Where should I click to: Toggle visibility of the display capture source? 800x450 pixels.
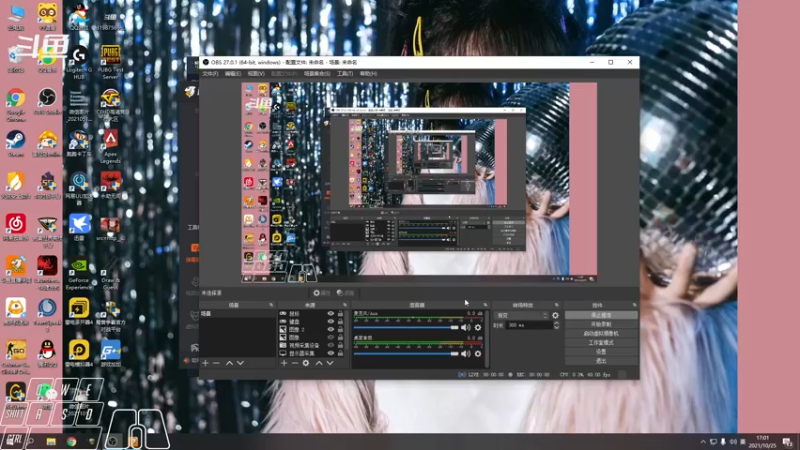[331, 353]
